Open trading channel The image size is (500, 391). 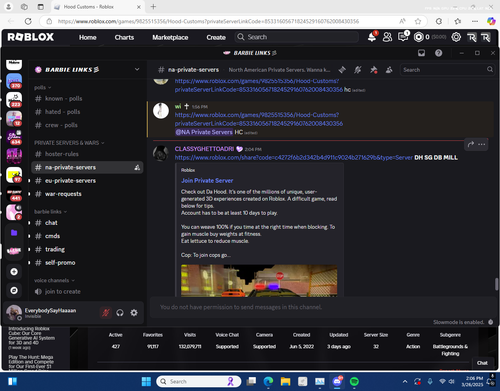(55, 249)
